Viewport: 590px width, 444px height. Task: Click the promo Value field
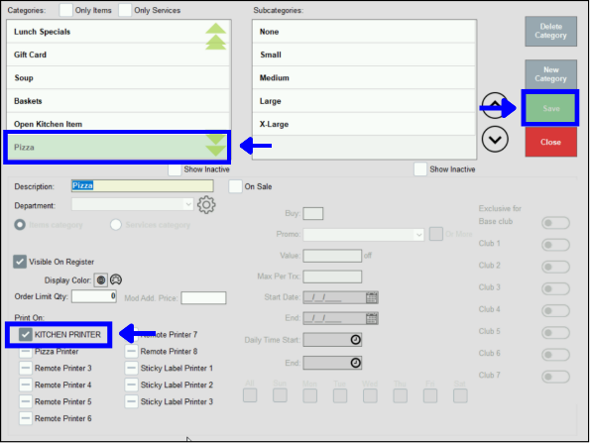(333, 256)
